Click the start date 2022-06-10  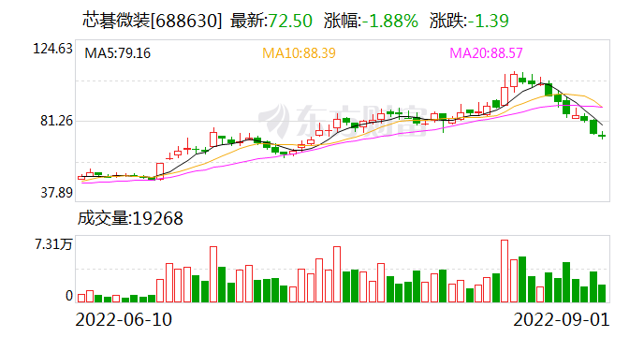(124, 319)
